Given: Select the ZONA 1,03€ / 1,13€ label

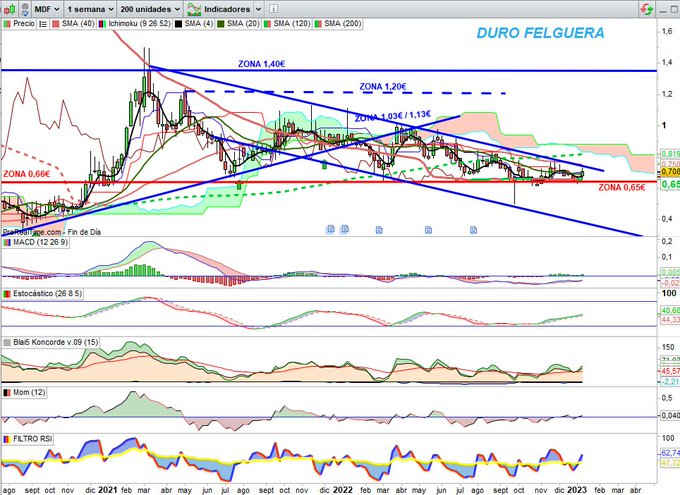Looking at the screenshot, I should pos(393,116).
